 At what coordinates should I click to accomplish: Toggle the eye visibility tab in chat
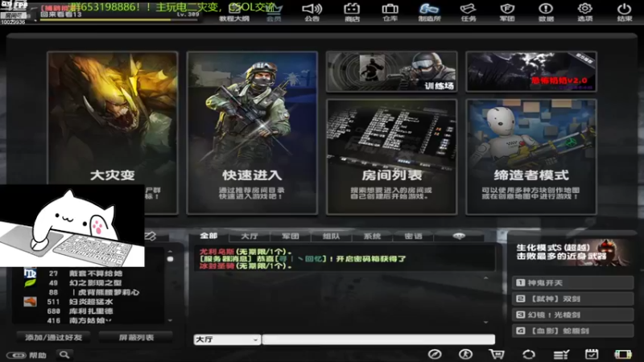[x=459, y=236]
